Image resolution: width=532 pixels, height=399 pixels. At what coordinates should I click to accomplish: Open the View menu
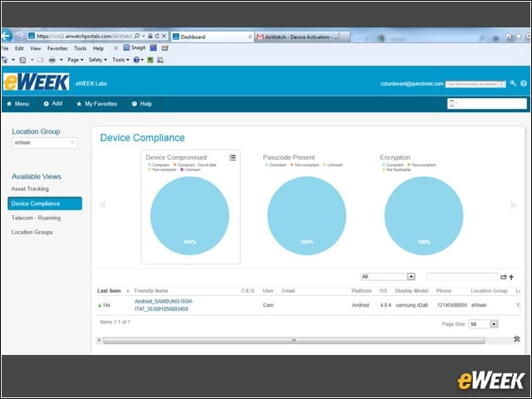click(35, 48)
